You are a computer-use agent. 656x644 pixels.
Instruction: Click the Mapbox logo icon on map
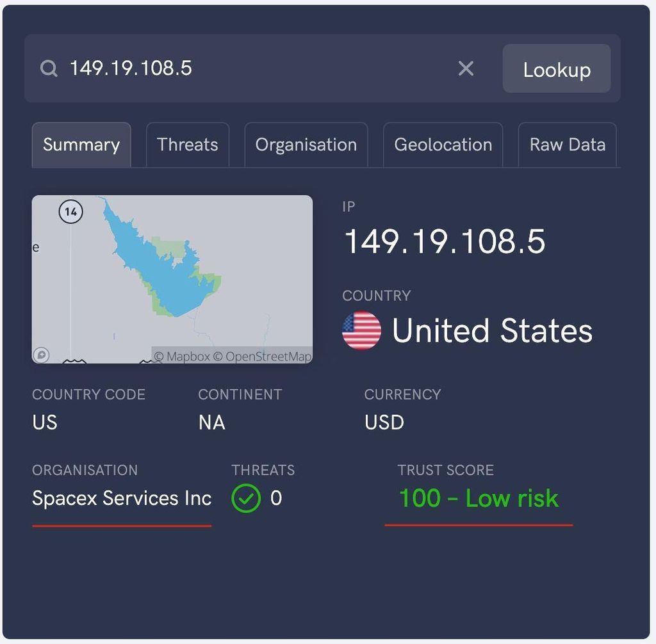(x=41, y=355)
